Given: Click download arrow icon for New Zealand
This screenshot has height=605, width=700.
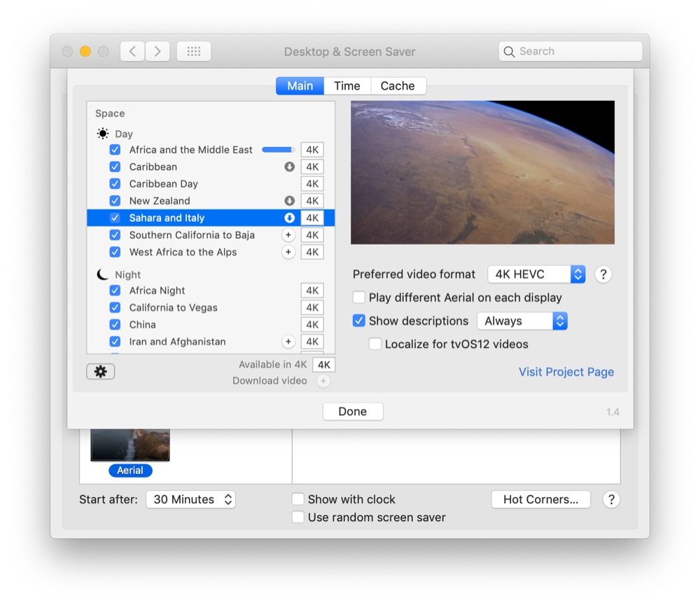Looking at the screenshot, I should (x=289, y=201).
